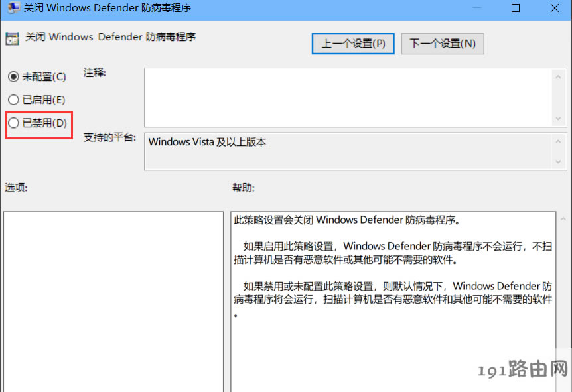Close the Windows Defender policy window
The height and width of the screenshot is (392, 572).
[x=555, y=8]
